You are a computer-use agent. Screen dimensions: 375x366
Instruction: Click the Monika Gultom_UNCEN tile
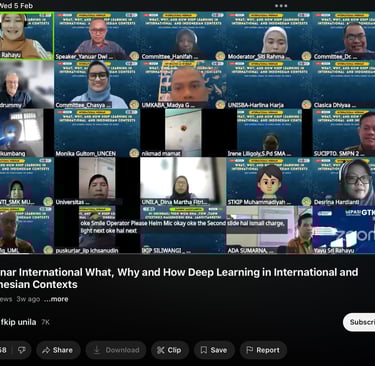pyautogui.click(x=97, y=133)
